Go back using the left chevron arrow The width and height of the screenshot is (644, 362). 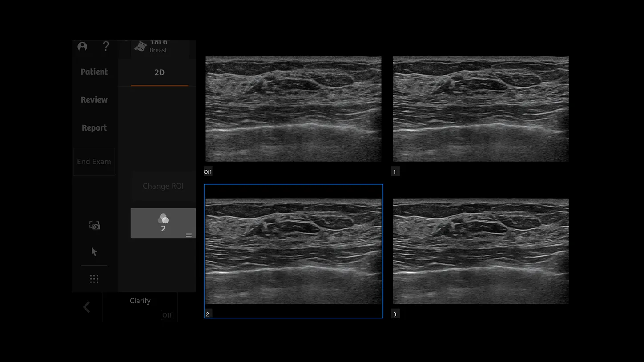click(87, 307)
